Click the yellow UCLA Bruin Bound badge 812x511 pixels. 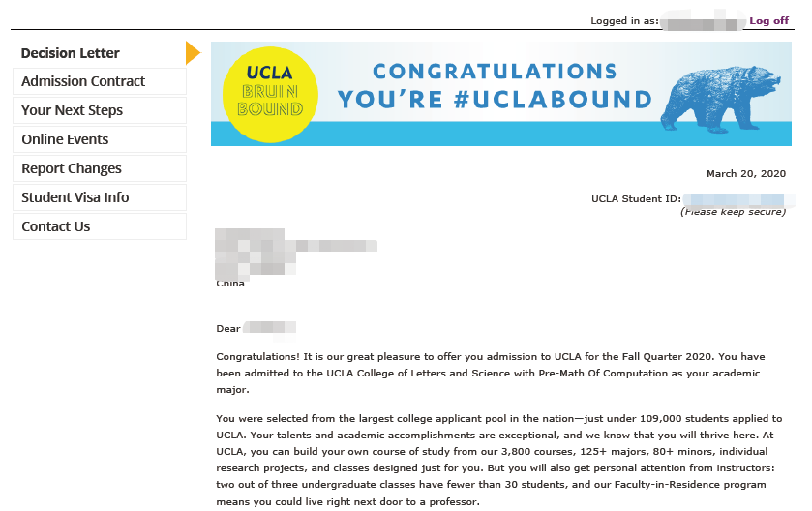tap(270, 94)
